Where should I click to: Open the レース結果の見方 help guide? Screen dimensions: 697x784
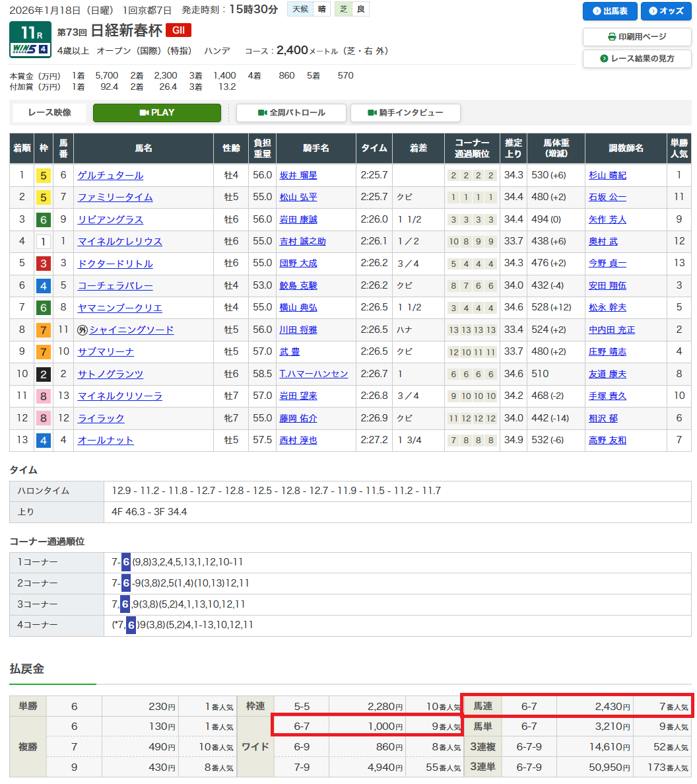point(636,59)
